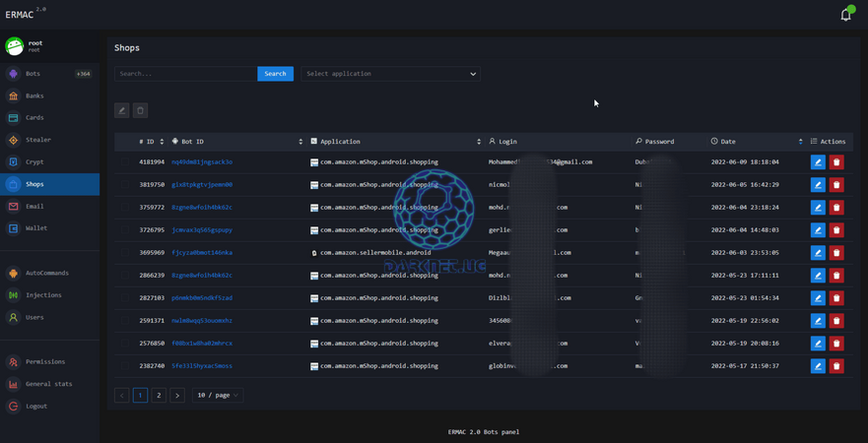Click the ERMAC 2.0 logo text
This screenshot has width=868, height=443.
point(26,14)
